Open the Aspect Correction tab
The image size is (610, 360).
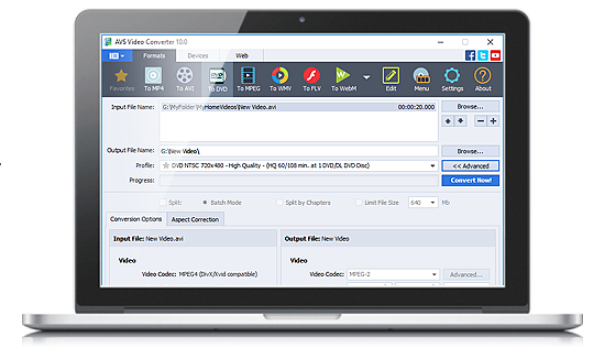195,220
